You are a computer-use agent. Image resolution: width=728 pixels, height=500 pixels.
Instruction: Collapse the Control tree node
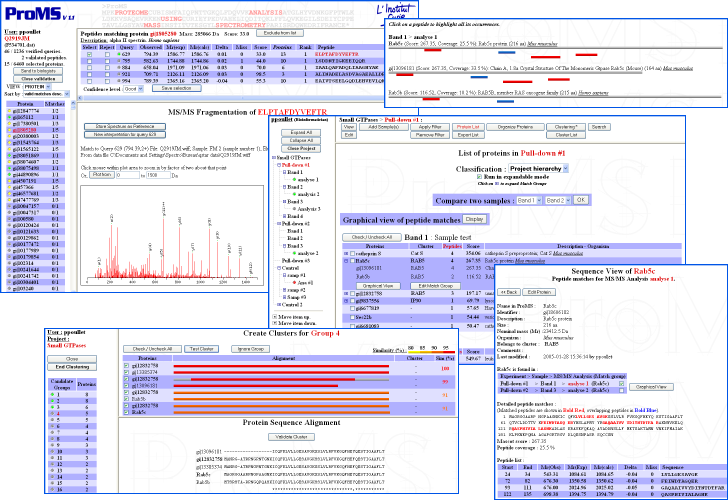click(x=279, y=268)
